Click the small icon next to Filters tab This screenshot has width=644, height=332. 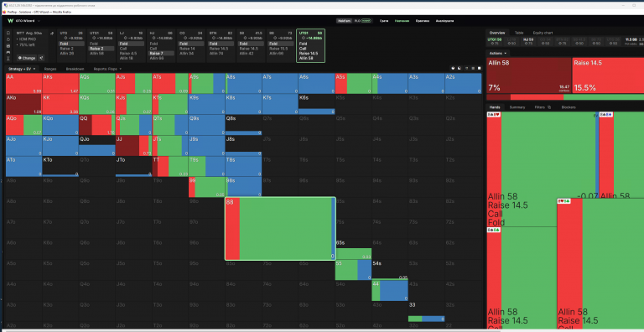pos(549,107)
